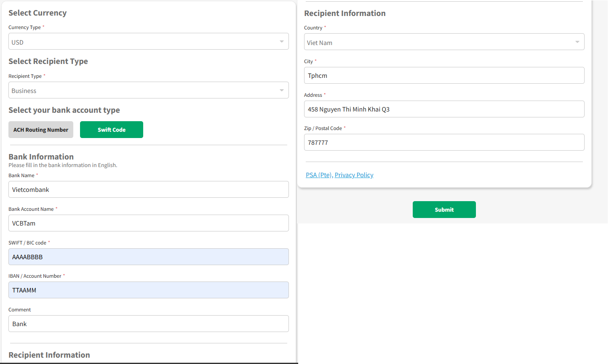Open the PSA (Pte) link
The image size is (609, 364).
pos(319,175)
